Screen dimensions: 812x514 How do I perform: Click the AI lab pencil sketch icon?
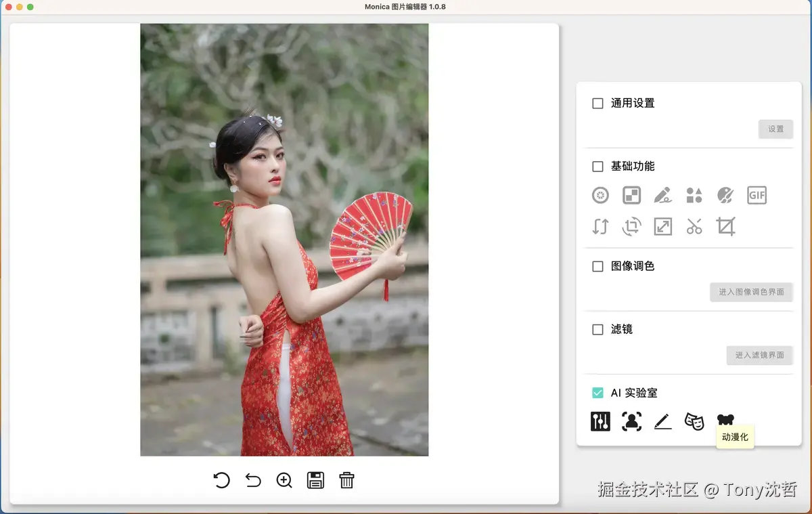click(663, 421)
